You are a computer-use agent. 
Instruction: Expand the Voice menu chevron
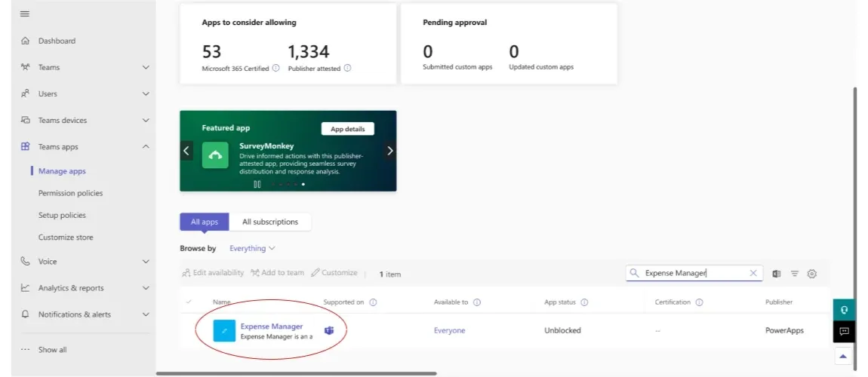pos(146,262)
